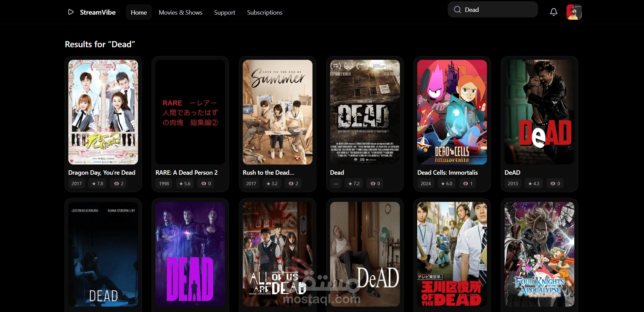Click the StreamVibe play logo icon
644x312 pixels.
point(71,12)
